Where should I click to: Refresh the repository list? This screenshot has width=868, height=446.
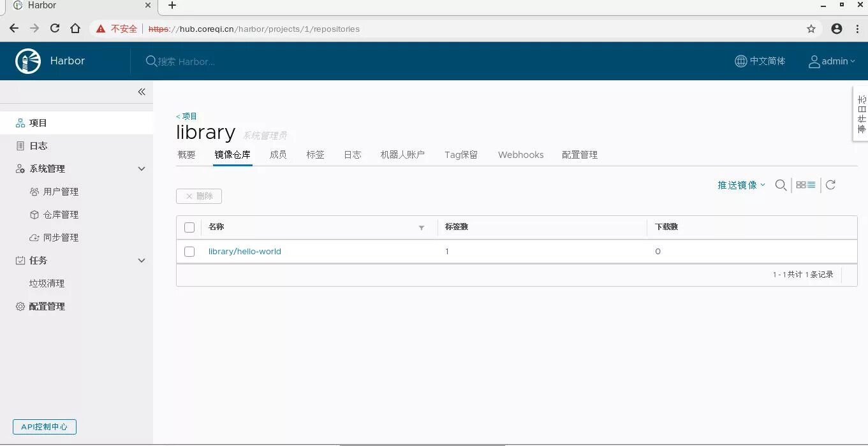pos(830,185)
